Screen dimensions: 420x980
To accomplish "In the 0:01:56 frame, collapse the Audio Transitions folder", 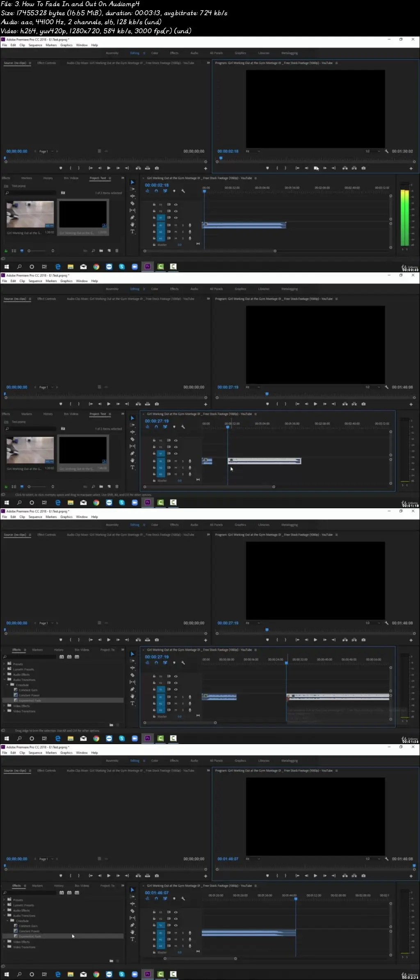I will [5, 680].
